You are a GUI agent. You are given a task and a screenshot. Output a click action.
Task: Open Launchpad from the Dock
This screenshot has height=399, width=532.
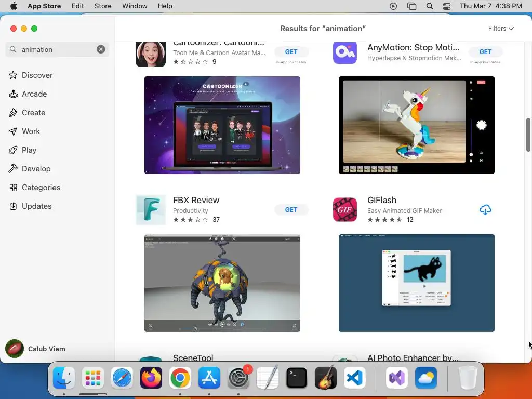click(x=93, y=378)
